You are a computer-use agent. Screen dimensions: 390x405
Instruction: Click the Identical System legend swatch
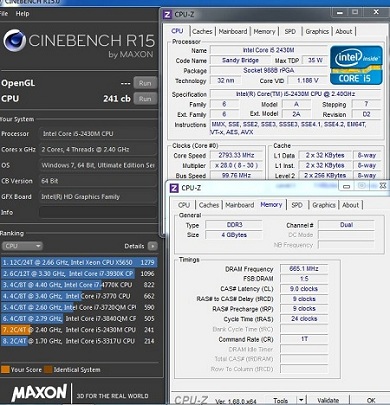(48, 369)
